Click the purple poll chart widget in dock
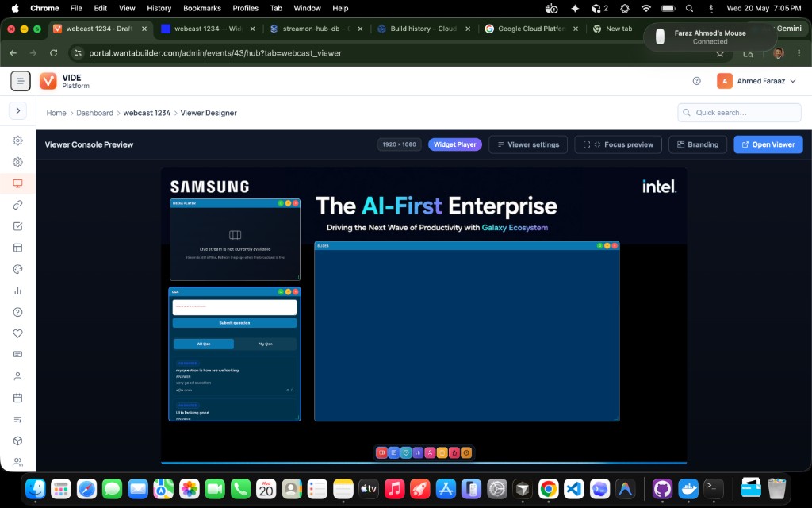This screenshot has width=812, height=508. (418, 452)
